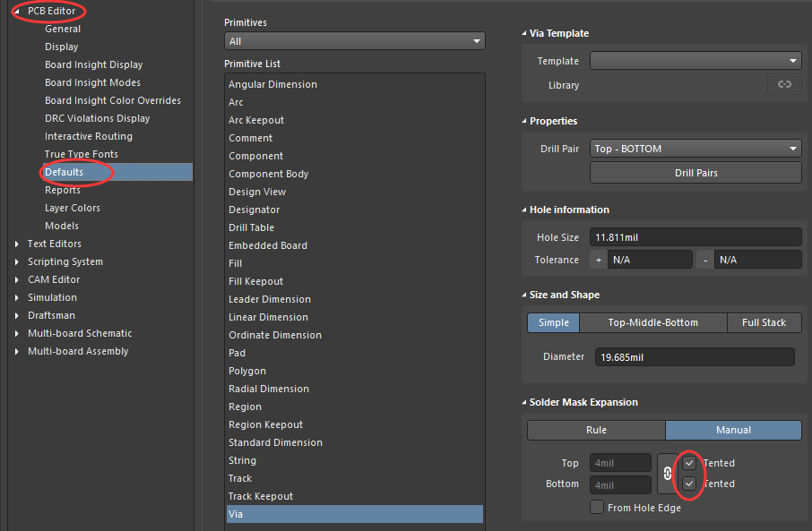Open Board Insight Modes page
The height and width of the screenshot is (531, 812).
(92, 82)
